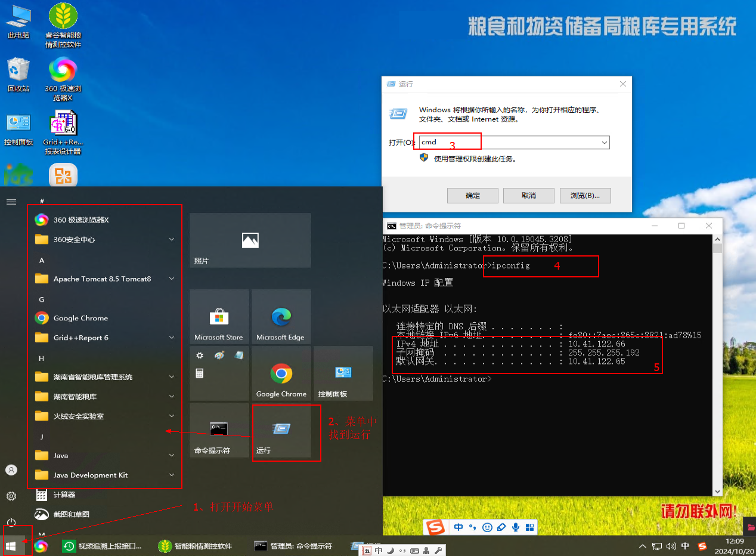The image size is (756, 556).
Task: Click the command prompt vertical scrollbar
Action: (x=717, y=358)
